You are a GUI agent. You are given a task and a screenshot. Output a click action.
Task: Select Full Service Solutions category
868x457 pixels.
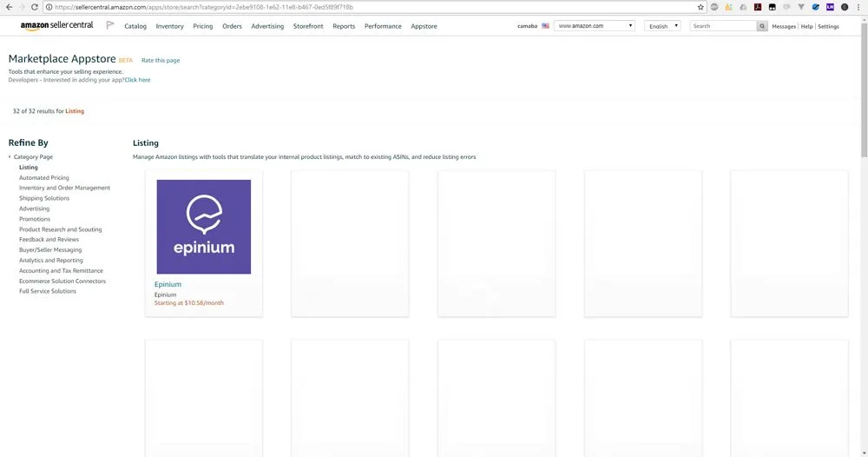pos(48,291)
